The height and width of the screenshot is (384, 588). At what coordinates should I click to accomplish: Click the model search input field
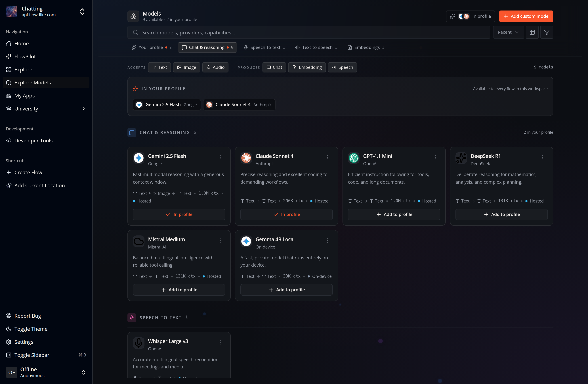(x=309, y=32)
